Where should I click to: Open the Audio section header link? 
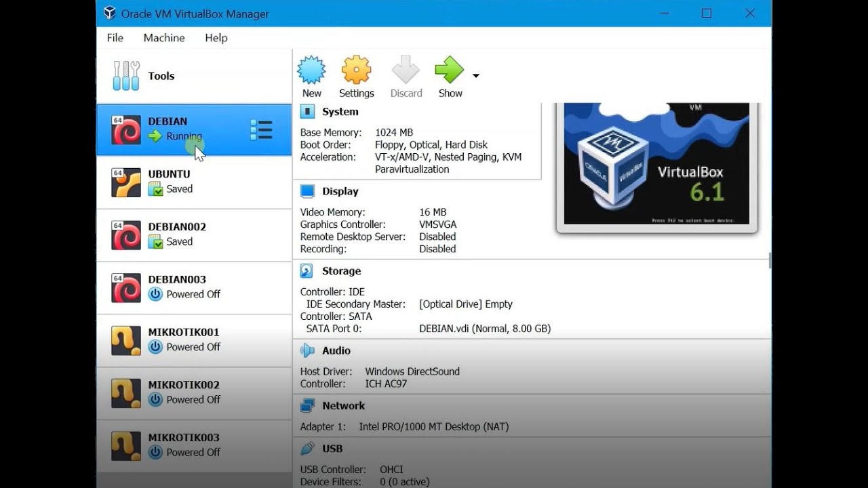coord(336,350)
